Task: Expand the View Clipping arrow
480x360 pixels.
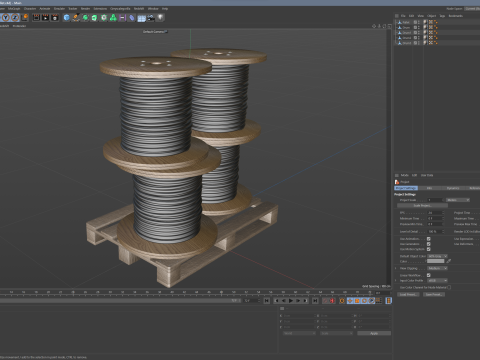Action: pyautogui.click(x=396, y=268)
